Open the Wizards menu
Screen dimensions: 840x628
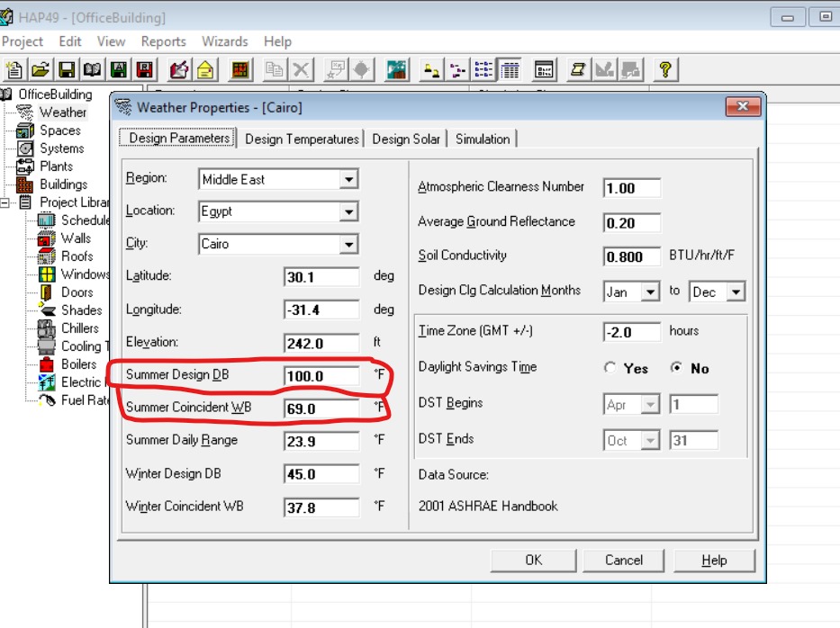(224, 41)
